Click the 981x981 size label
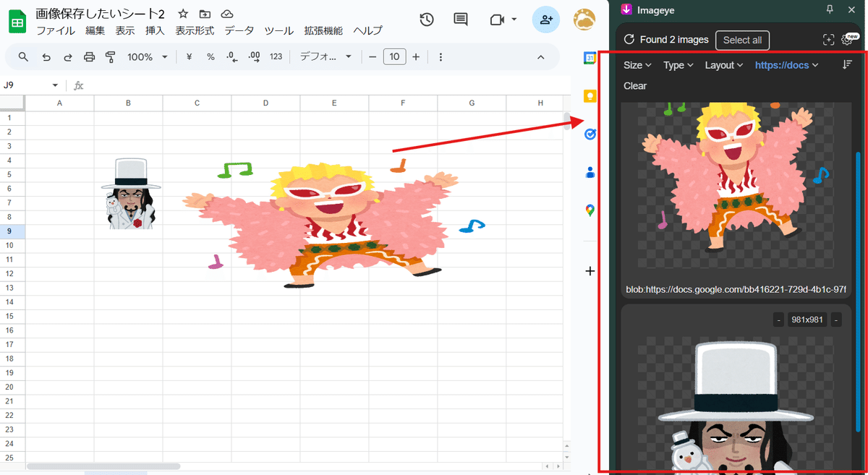This screenshot has height=475, width=868. pyautogui.click(x=807, y=320)
